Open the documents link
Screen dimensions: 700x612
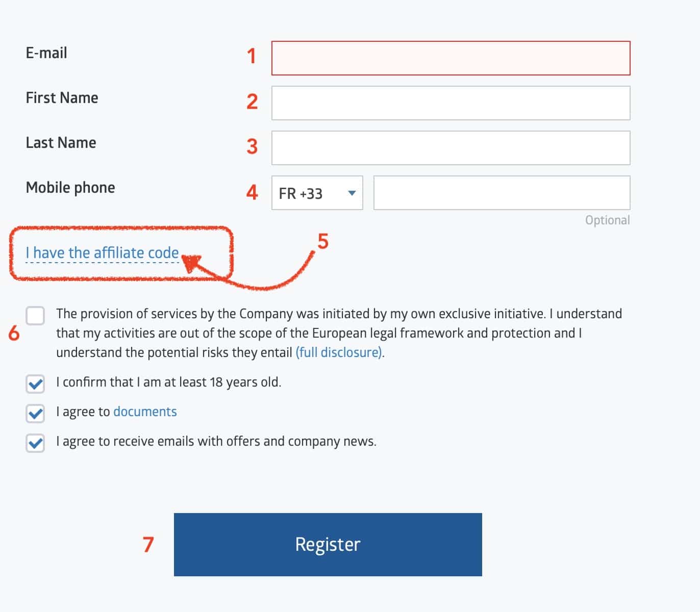point(145,412)
